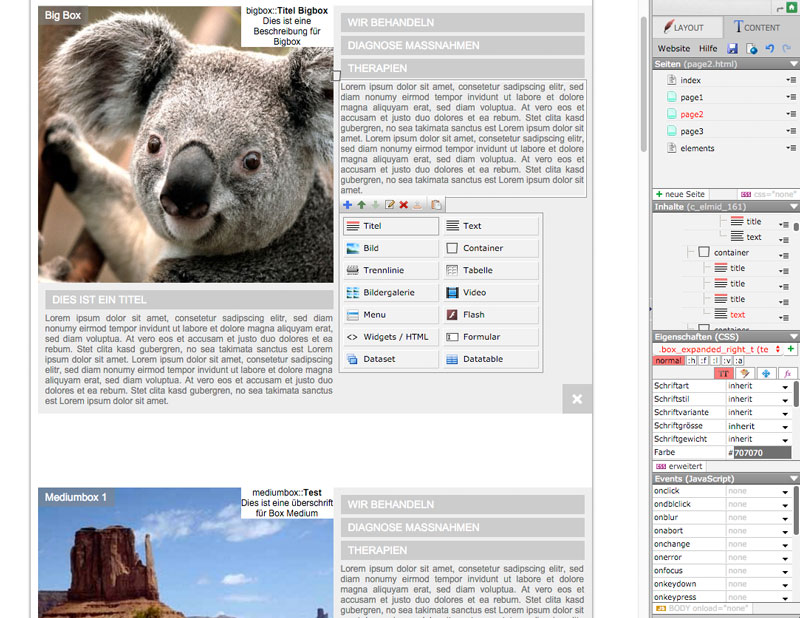Collapse the Seiten panel header arrow
This screenshot has width=800, height=618.
(793, 64)
